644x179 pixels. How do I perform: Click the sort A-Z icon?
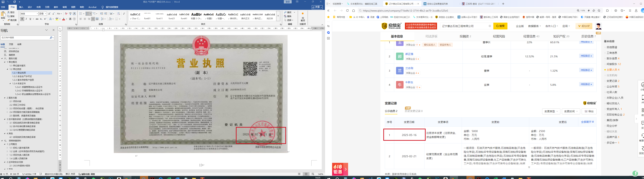point(119,14)
